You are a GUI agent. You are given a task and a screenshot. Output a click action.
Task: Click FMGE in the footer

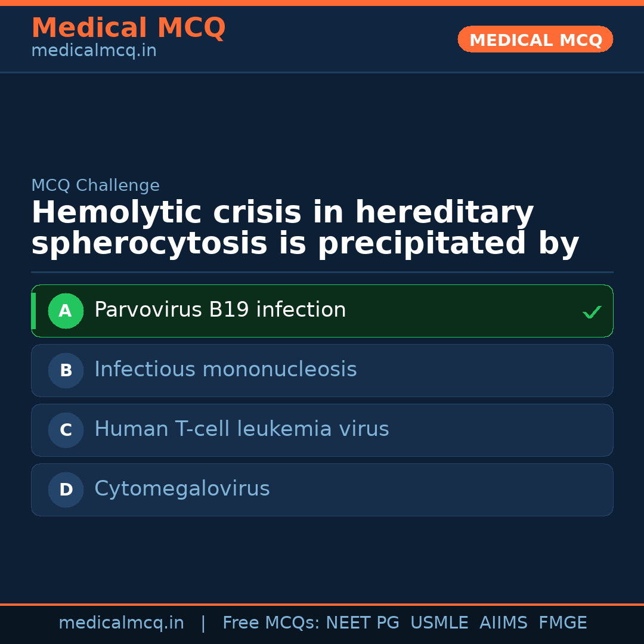tap(562, 623)
